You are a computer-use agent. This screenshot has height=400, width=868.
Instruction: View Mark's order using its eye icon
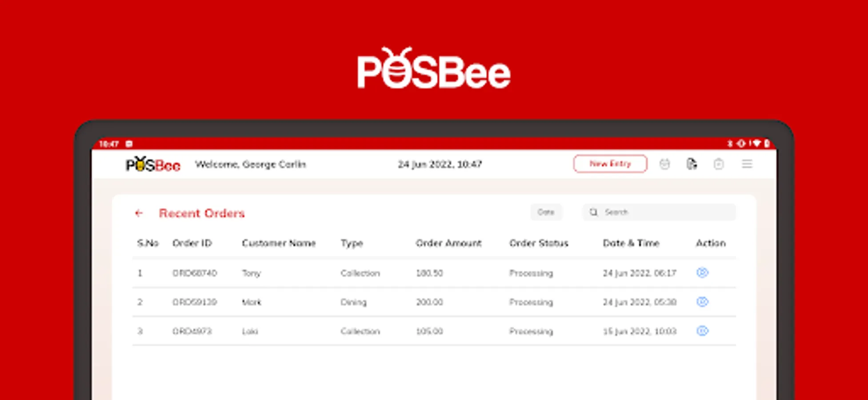(702, 302)
